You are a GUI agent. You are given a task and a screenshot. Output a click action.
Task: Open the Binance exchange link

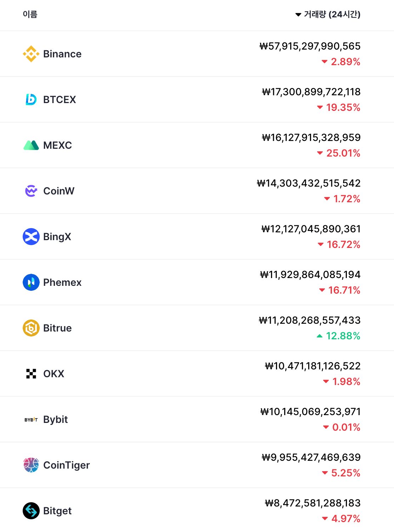tap(62, 54)
